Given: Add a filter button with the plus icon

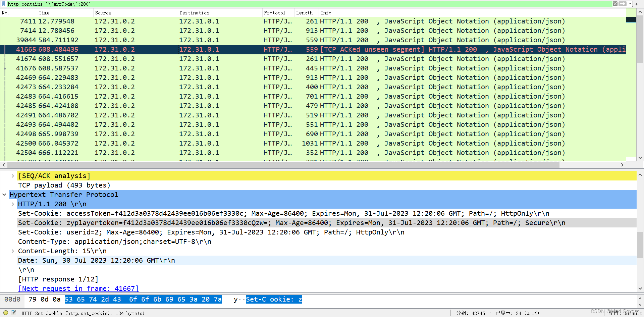Looking at the screenshot, I should pyautogui.click(x=636, y=4).
